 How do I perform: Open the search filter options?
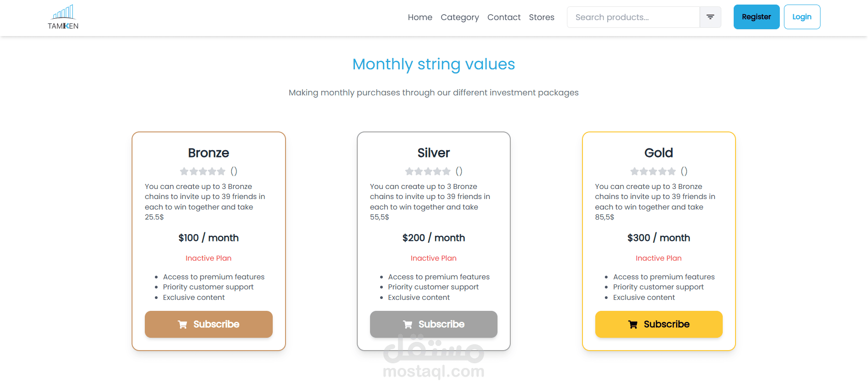pos(710,17)
